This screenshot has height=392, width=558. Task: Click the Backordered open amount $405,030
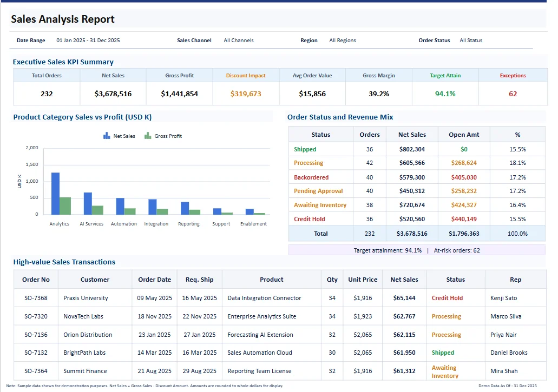pyautogui.click(x=464, y=177)
